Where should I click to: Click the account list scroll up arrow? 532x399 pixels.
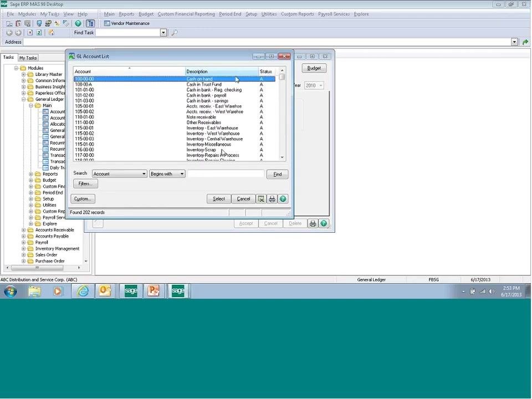tap(282, 70)
